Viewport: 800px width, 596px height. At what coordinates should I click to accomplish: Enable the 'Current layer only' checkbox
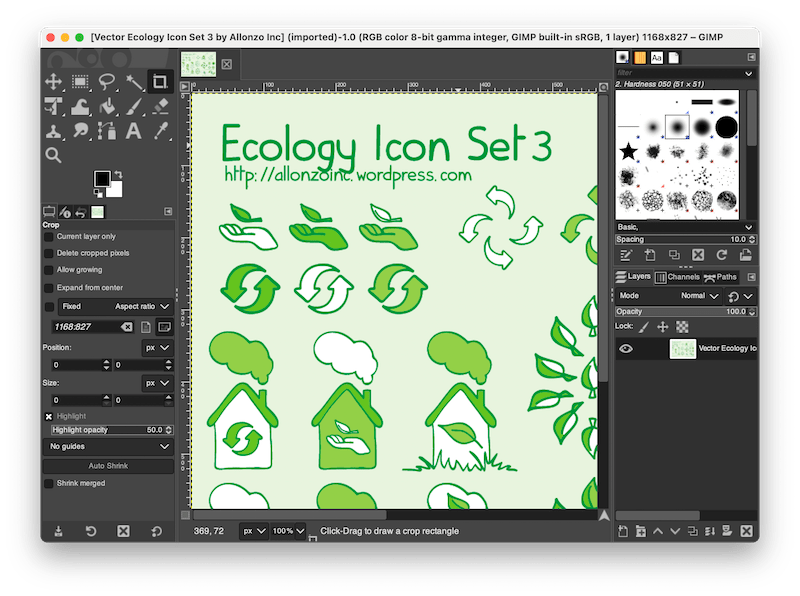pyautogui.click(x=49, y=237)
